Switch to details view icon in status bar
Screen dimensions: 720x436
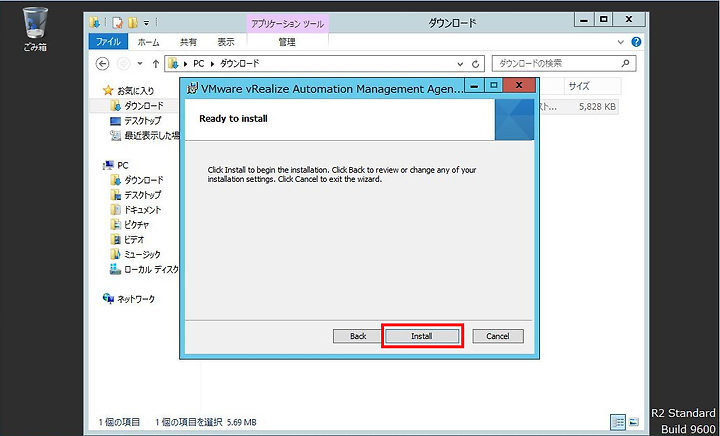coord(618,421)
